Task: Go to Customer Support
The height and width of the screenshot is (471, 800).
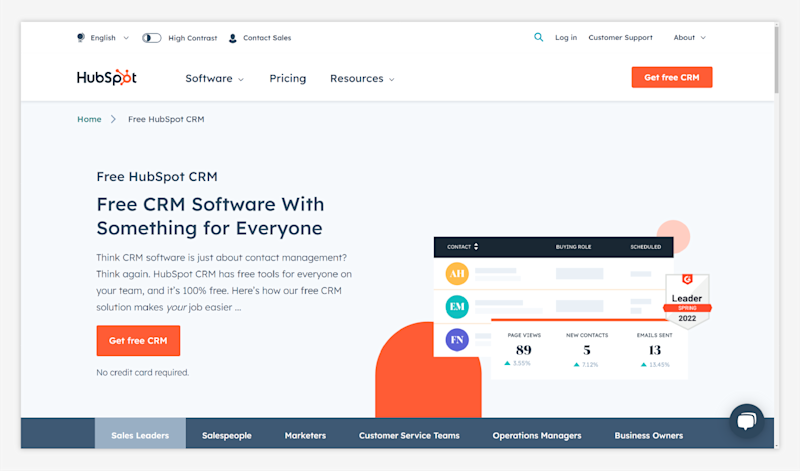Action: [620, 37]
